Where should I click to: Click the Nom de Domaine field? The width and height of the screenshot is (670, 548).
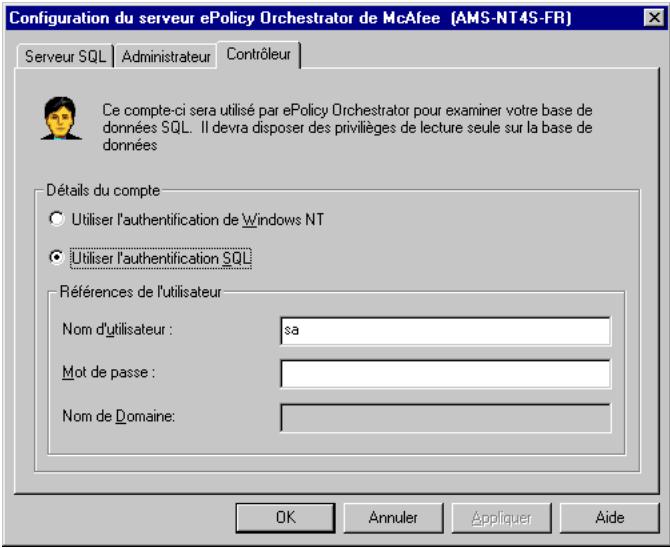click(x=445, y=418)
